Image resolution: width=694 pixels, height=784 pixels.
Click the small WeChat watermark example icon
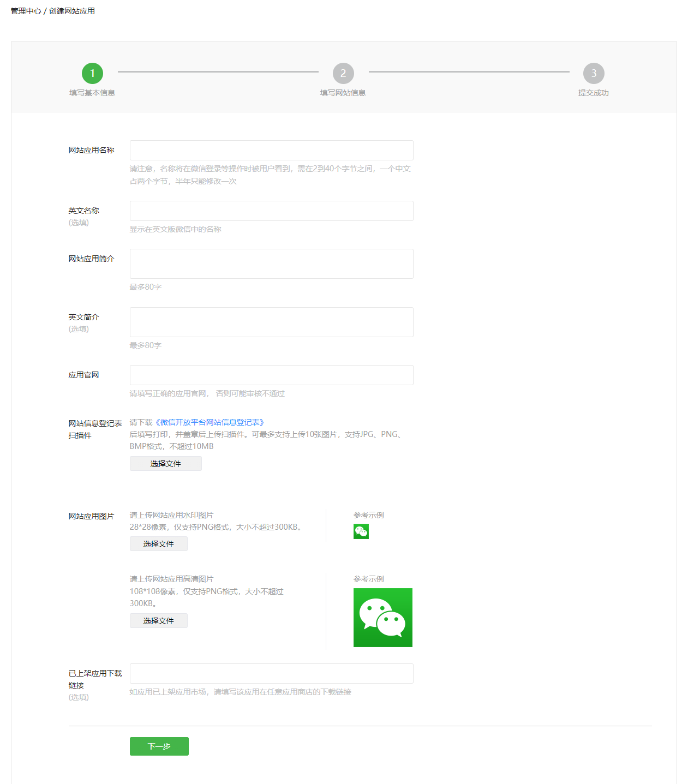coord(361,531)
